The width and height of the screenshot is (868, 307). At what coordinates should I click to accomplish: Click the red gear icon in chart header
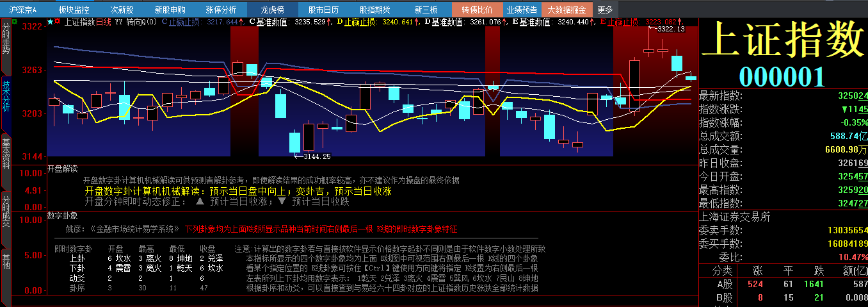pos(58,22)
